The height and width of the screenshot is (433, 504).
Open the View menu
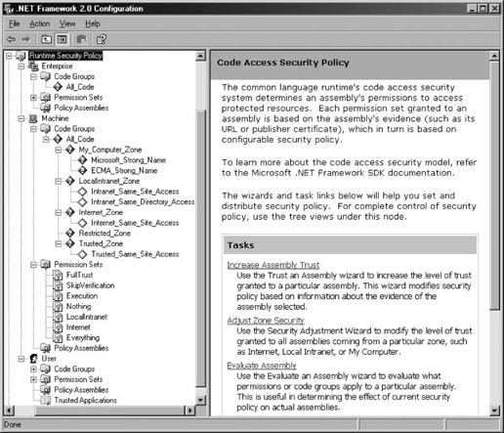[x=67, y=23]
